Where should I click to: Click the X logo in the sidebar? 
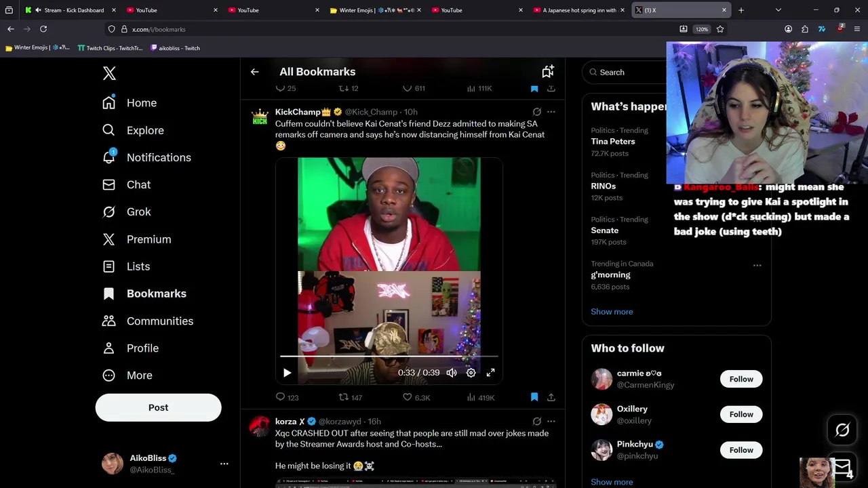pyautogui.click(x=109, y=73)
